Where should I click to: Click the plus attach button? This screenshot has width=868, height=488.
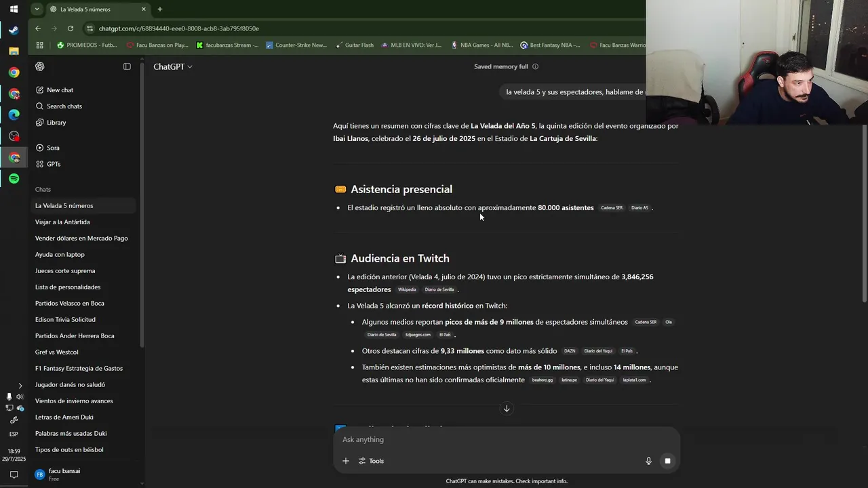pos(345,461)
